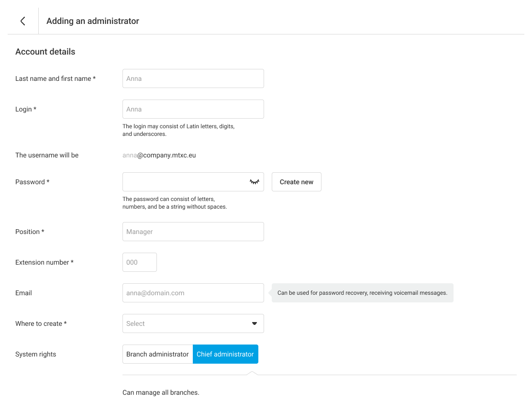Select Chief administrator system rights
The image size is (532, 412).
[x=225, y=354]
